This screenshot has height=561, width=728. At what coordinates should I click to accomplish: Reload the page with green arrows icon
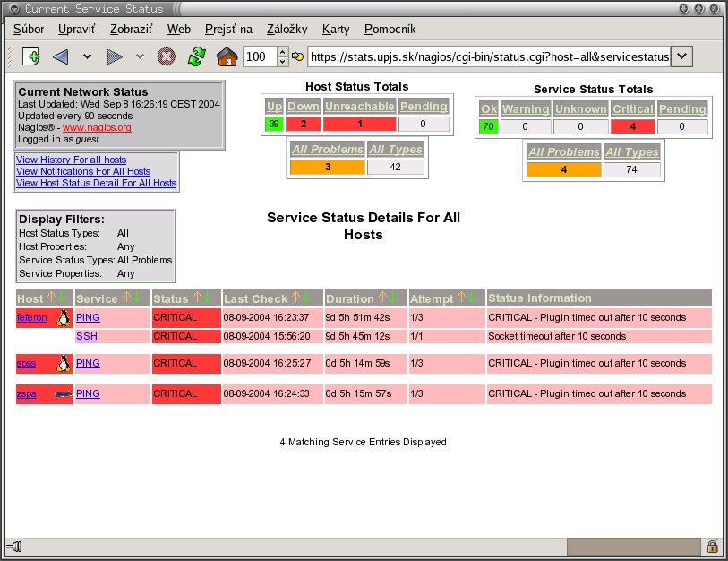point(197,56)
